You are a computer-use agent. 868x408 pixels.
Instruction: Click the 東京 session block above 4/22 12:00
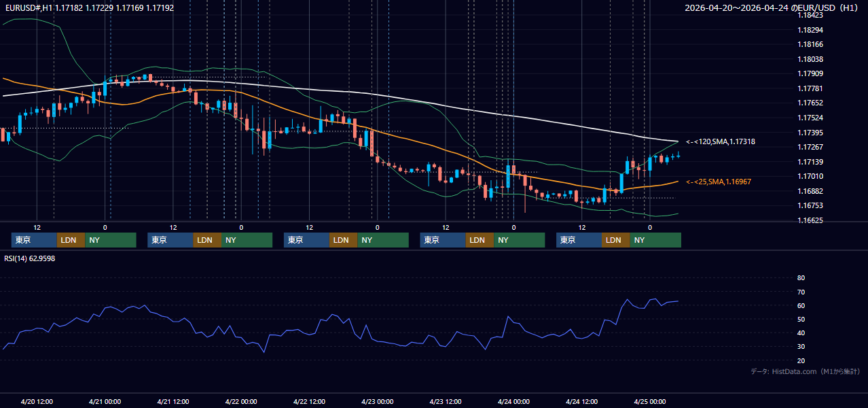click(306, 240)
